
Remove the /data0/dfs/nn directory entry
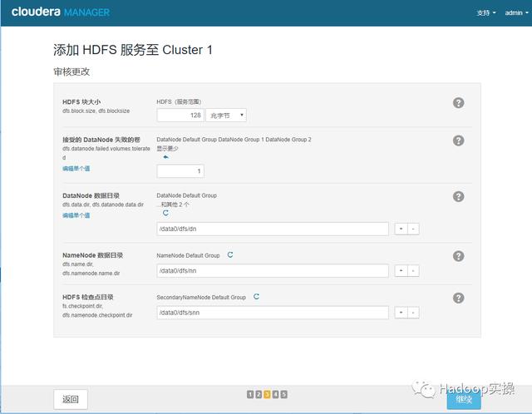(413, 270)
